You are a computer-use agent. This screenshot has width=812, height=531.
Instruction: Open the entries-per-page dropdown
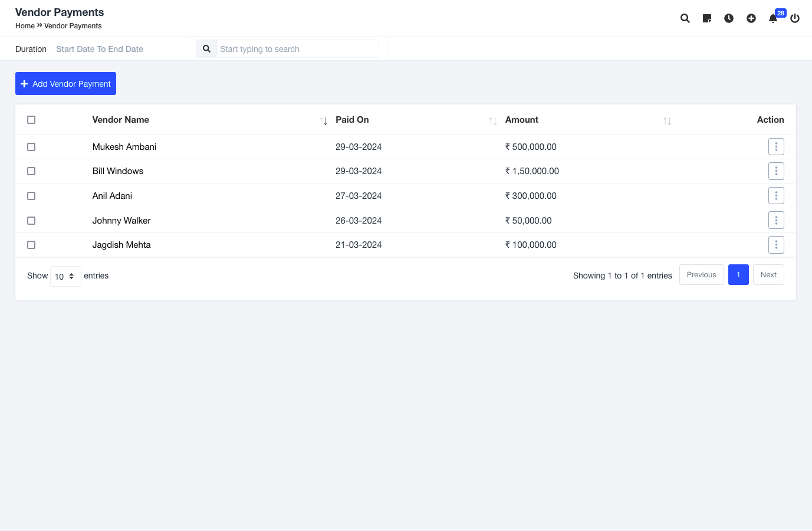pyautogui.click(x=65, y=276)
